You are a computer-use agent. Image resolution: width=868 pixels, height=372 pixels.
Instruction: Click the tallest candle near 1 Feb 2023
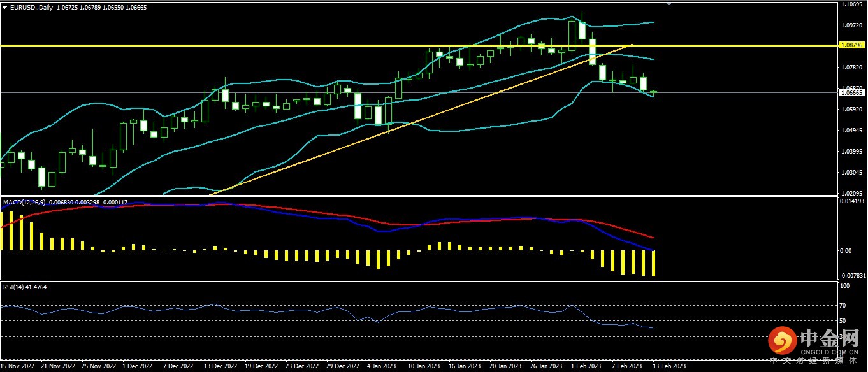point(572,32)
